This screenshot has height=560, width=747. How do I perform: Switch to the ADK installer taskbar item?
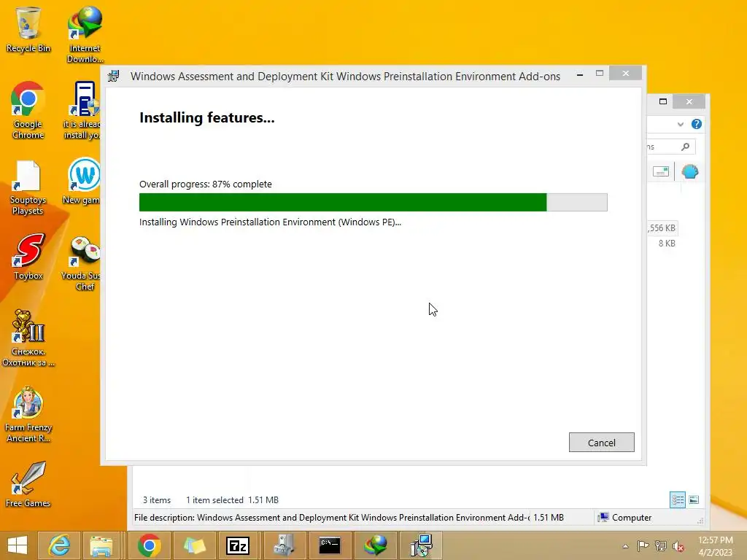[x=421, y=545]
